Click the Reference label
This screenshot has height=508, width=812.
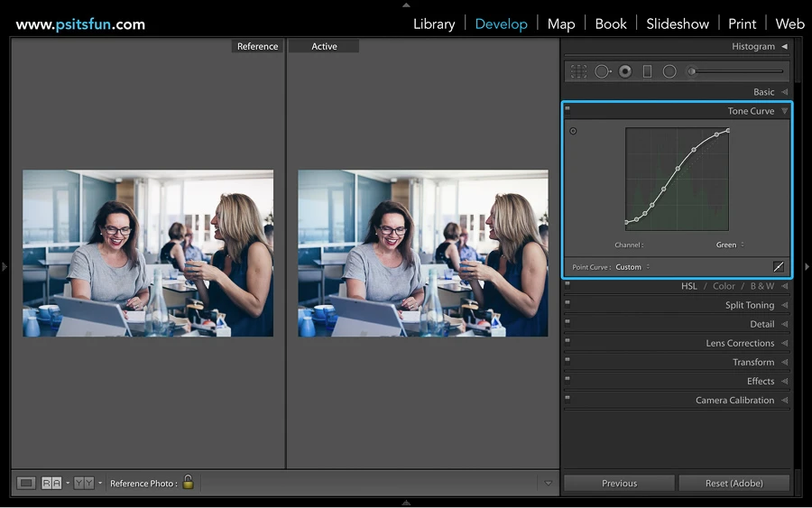pos(257,47)
